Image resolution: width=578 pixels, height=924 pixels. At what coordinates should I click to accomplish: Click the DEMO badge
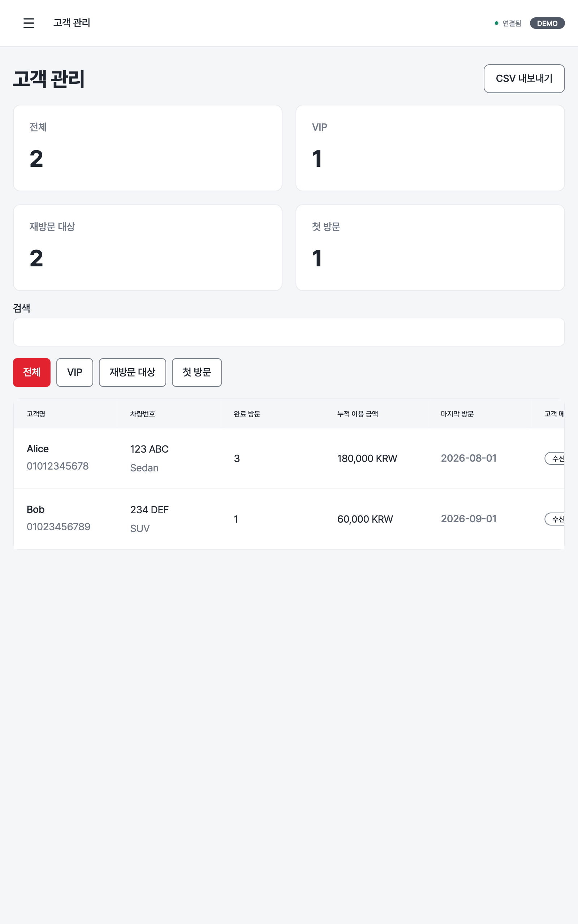coord(547,23)
